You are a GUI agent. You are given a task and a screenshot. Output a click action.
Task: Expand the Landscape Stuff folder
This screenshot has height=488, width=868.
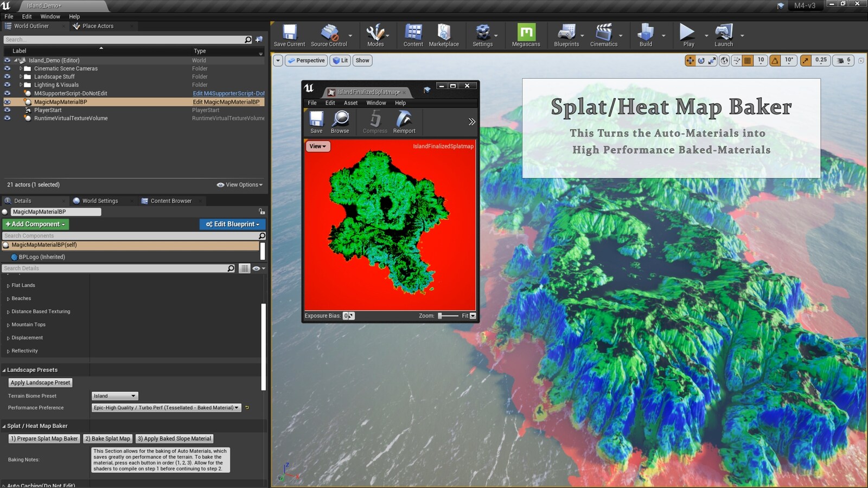tap(22, 76)
